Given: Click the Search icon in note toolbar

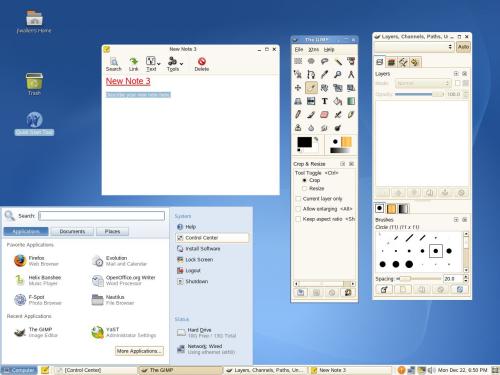Looking at the screenshot, I should (x=114, y=64).
